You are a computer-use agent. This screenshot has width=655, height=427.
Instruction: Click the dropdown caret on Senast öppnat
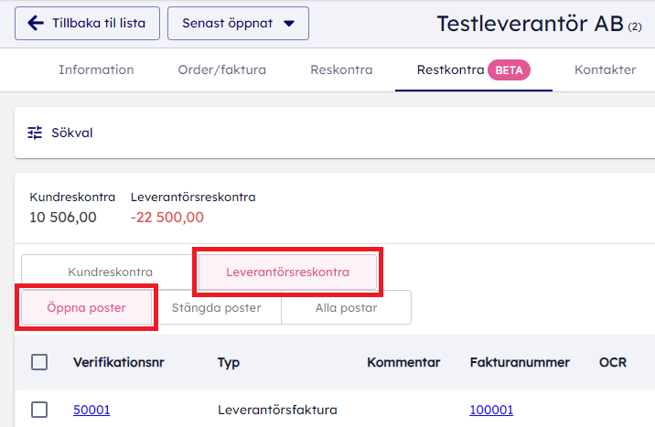click(289, 23)
